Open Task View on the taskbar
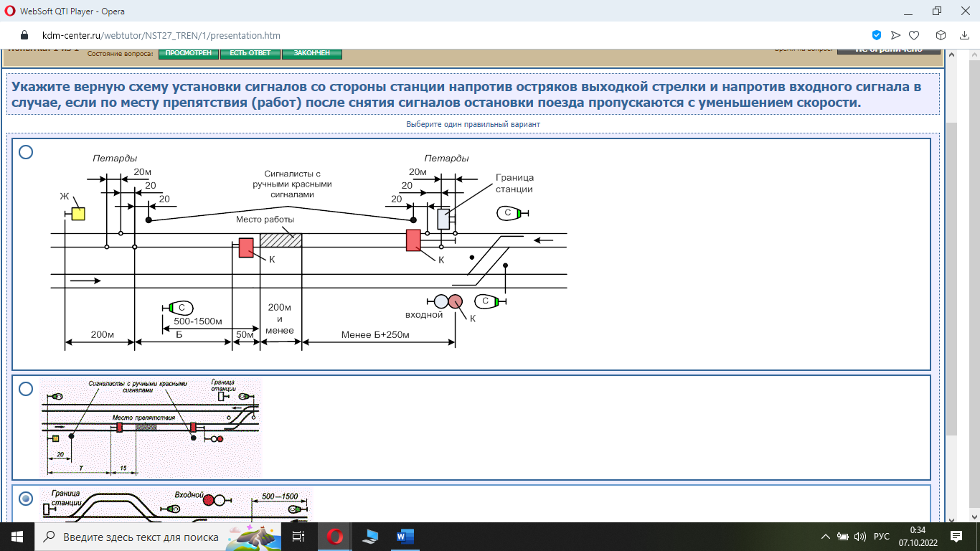The image size is (980, 551). (298, 537)
